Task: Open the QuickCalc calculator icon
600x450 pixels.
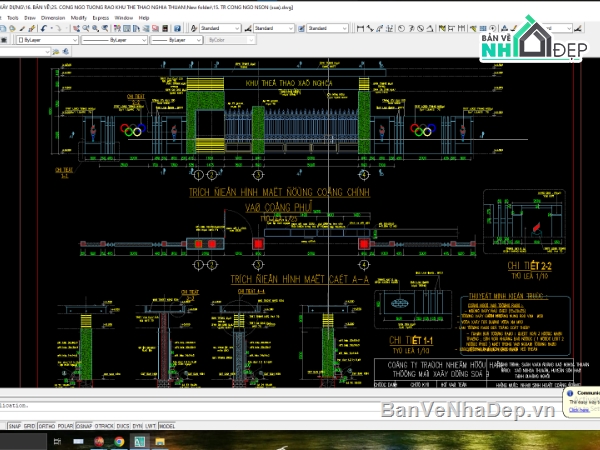Action: point(165,28)
